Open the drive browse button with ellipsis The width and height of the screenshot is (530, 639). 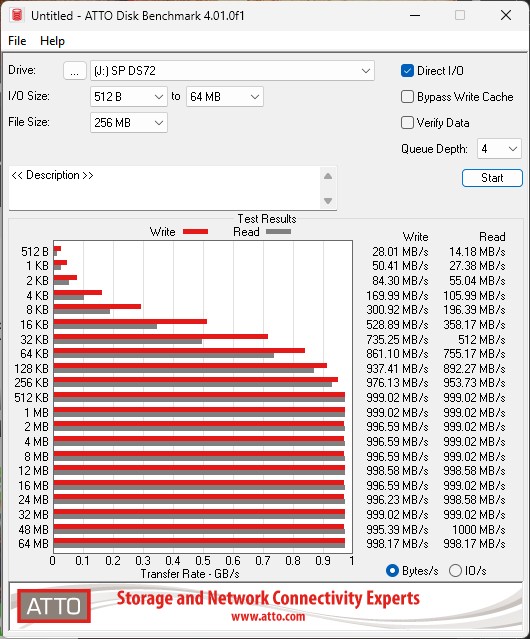[75, 71]
